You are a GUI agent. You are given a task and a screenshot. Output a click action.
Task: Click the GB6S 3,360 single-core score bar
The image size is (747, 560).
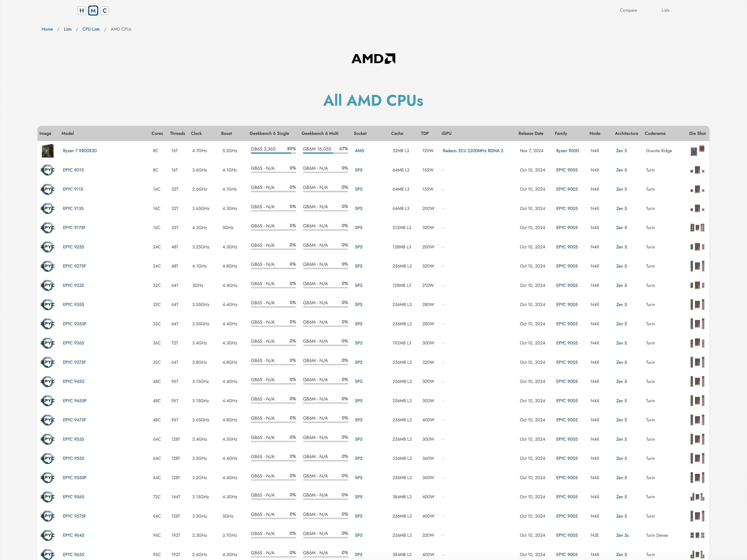point(273,150)
